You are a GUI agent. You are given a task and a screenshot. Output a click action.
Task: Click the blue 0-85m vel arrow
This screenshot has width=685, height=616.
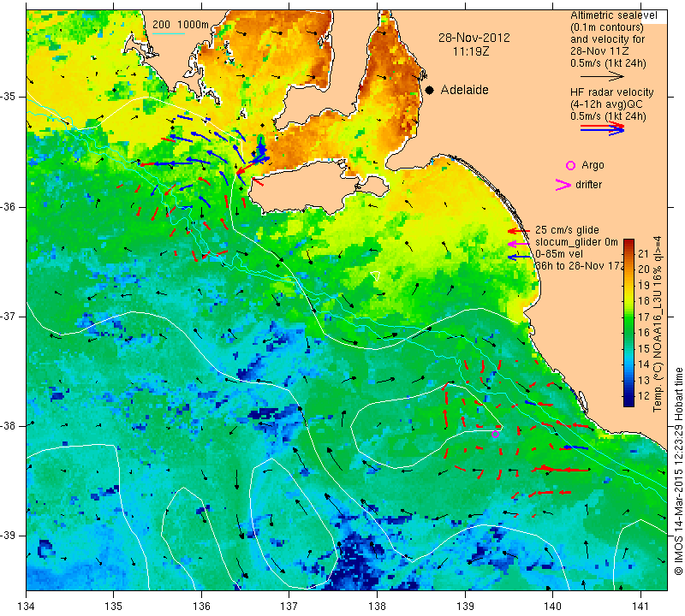tap(519, 258)
